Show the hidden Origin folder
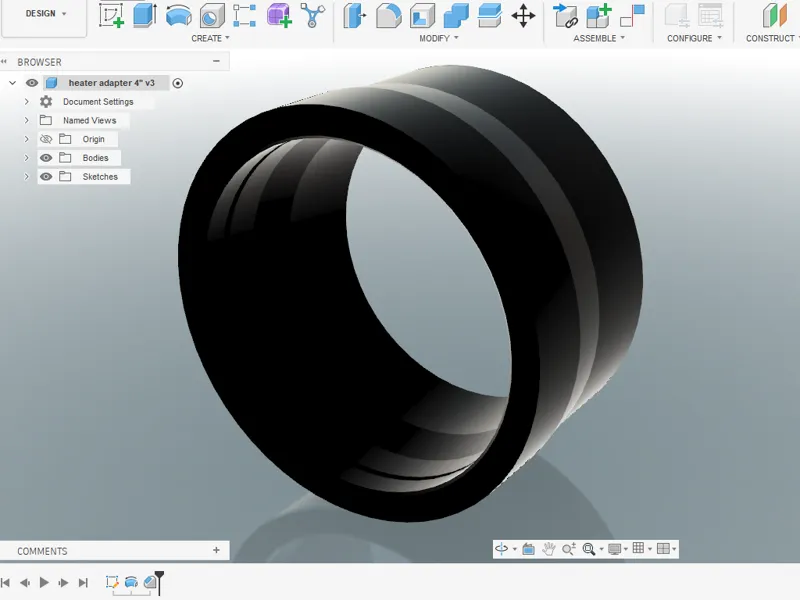This screenshot has width=800, height=600. (46, 139)
